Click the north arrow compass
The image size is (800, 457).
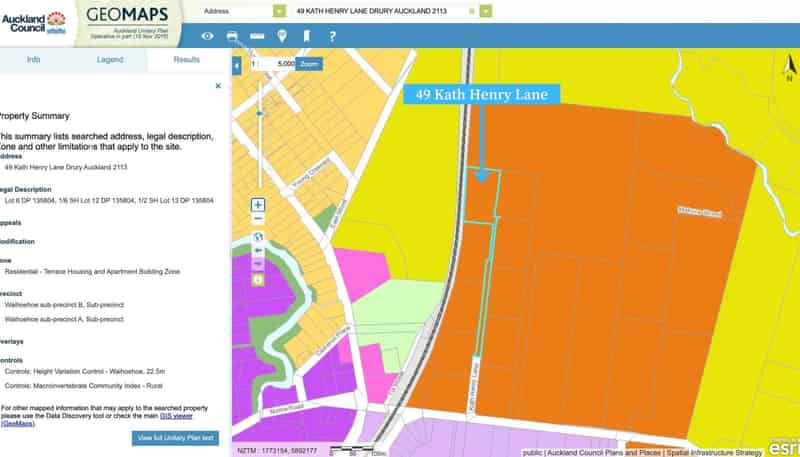789,68
